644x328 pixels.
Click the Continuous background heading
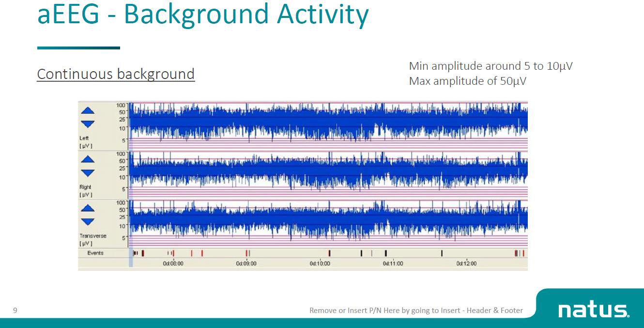(115, 74)
